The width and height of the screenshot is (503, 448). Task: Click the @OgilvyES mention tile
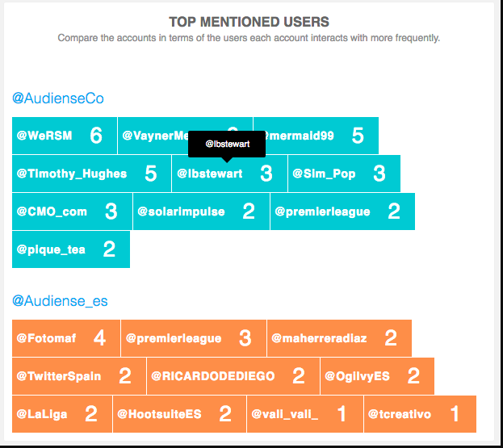coord(377,376)
